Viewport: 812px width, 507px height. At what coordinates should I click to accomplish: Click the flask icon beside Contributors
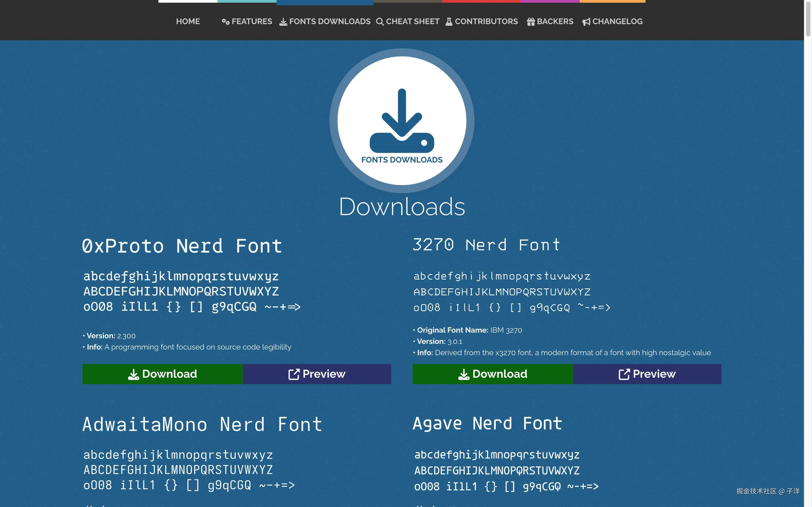pos(449,22)
